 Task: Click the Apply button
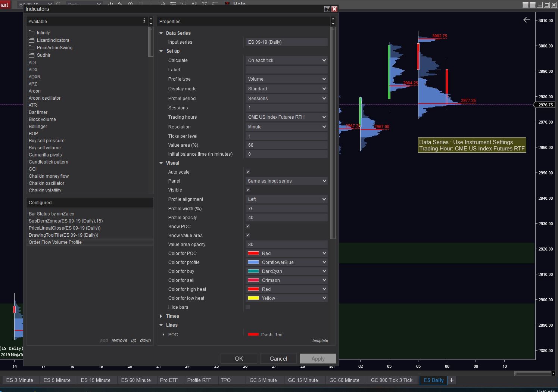coord(318,359)
